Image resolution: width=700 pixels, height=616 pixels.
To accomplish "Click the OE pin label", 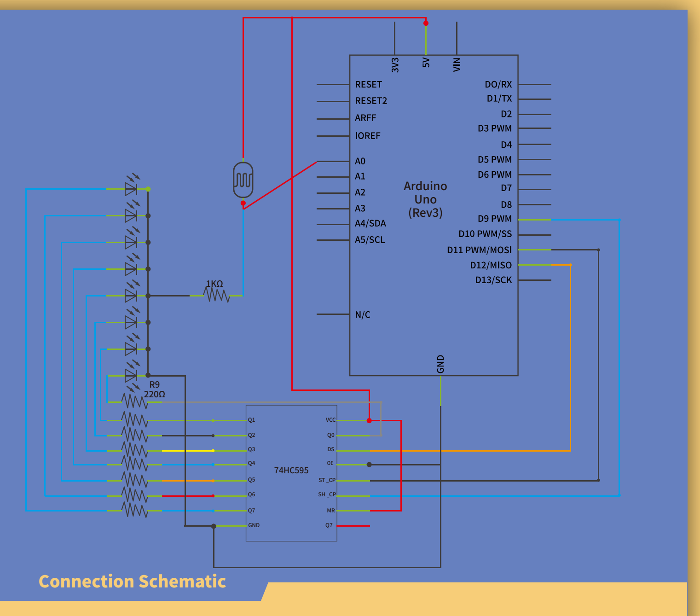I will (330, 463).
